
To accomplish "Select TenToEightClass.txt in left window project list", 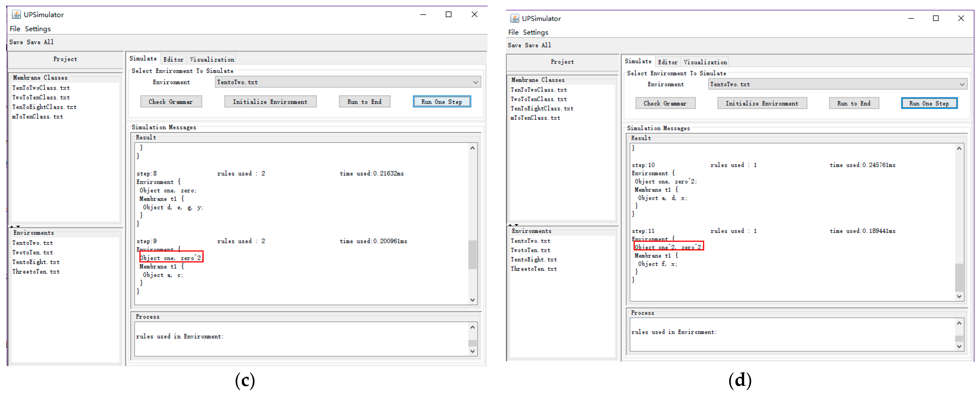I will pyautogui.click(x=44, y=107).
